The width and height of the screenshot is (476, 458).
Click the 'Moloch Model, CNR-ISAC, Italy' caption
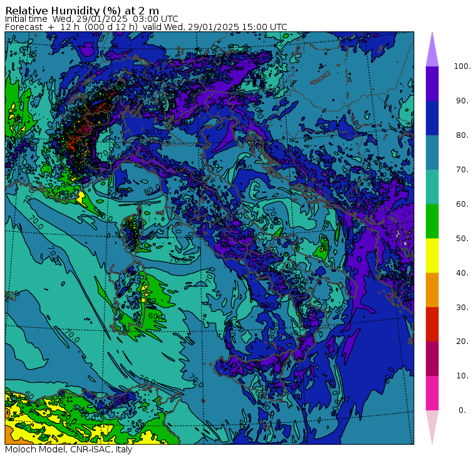(69, 449)
